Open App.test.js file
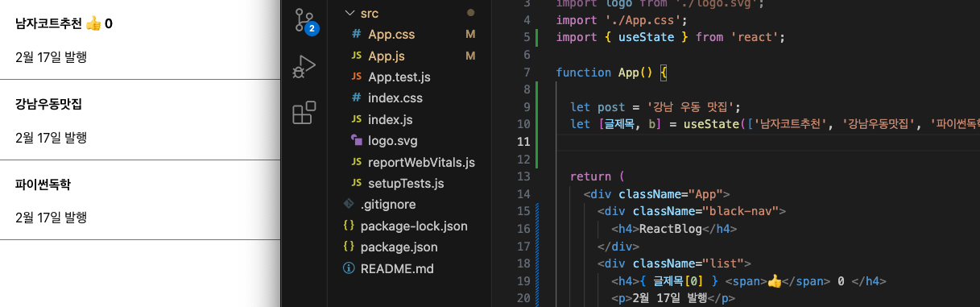This screenshot has height=307, width=980. [x=399, y=77]
